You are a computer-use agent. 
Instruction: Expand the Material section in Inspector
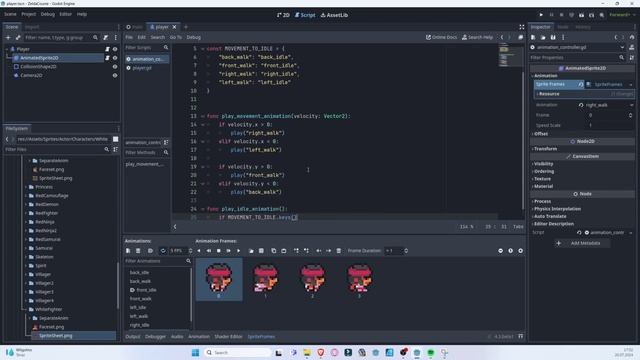point(544,186)
